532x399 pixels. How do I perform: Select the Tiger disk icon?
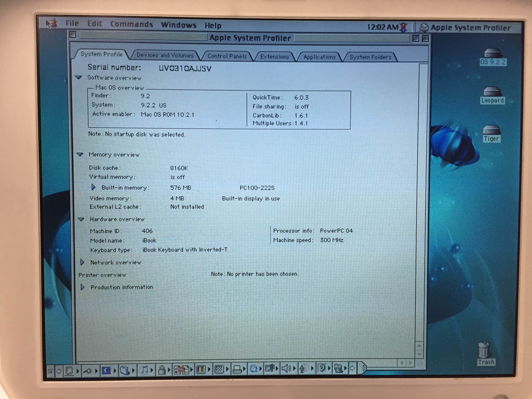(x=492, y=134)
